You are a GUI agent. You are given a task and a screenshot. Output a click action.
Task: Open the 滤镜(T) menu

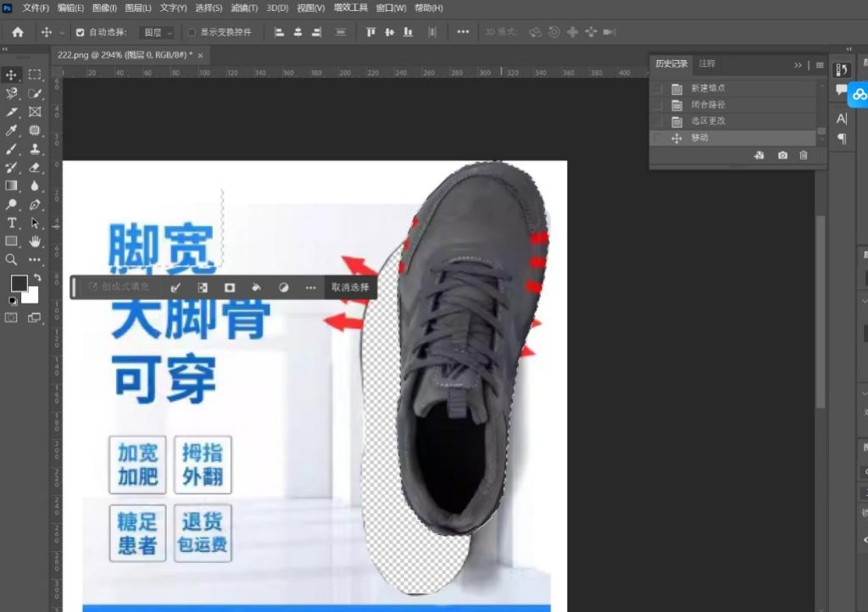pos(244,8)
